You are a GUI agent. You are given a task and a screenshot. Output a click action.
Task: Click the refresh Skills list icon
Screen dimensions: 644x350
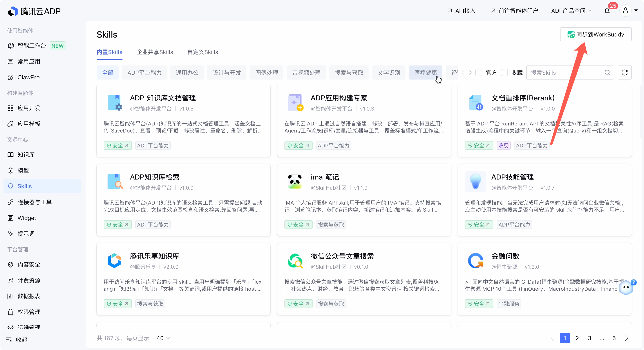point(624,73)
